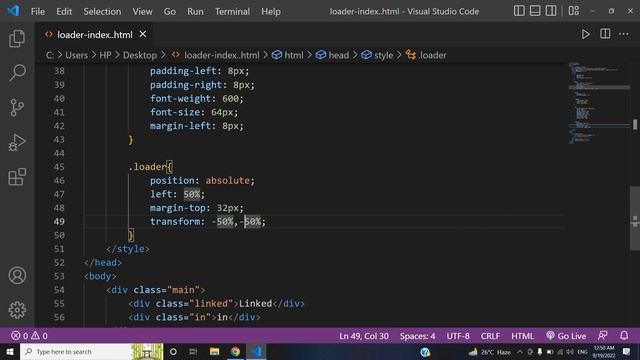This screenshot has width=640, height=360.
Task: Open the Get Help taskbar icon
Action: [x=425, y=352]
